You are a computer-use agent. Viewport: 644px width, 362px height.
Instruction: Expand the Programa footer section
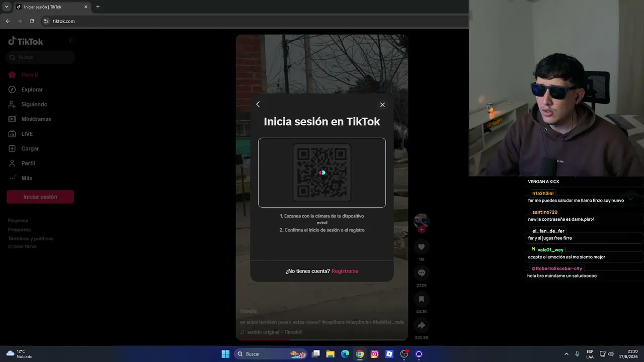tap(19, 230)
